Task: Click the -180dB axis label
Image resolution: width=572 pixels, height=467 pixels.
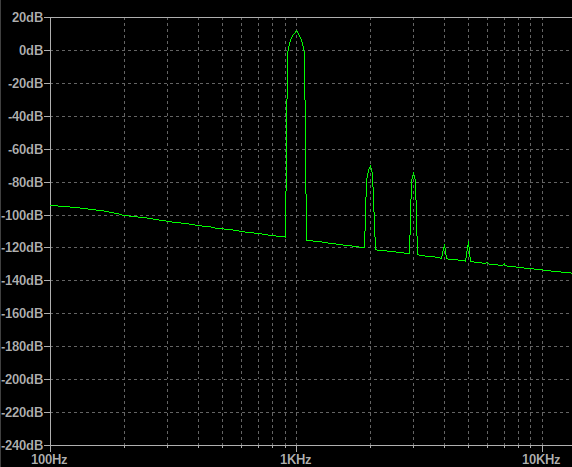Action: (x=22, y=346)
